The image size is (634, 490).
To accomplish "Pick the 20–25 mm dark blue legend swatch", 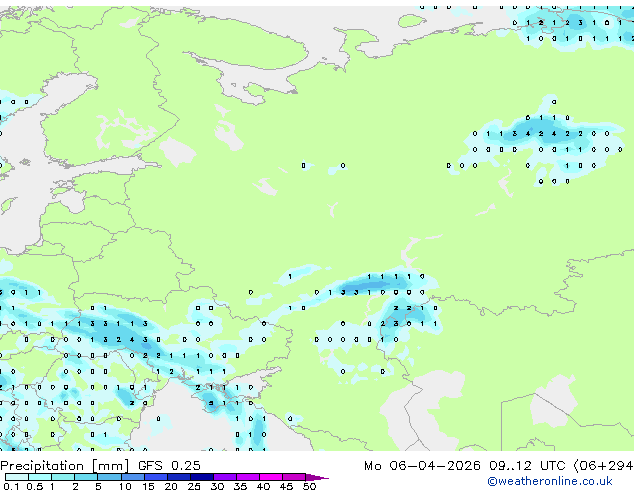I will [179, 477].
